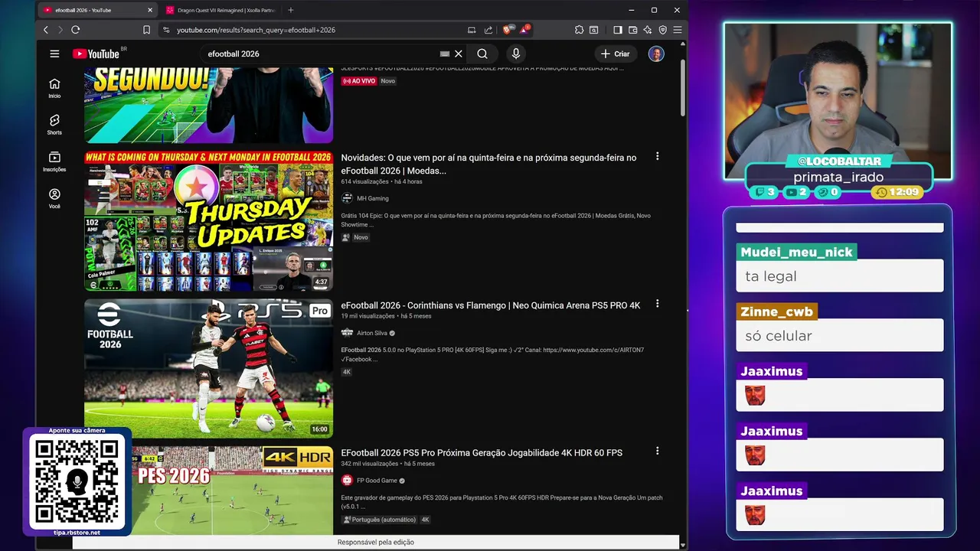
Task: Open Brave Shields lion icon
Action: (x=507, y=30)
